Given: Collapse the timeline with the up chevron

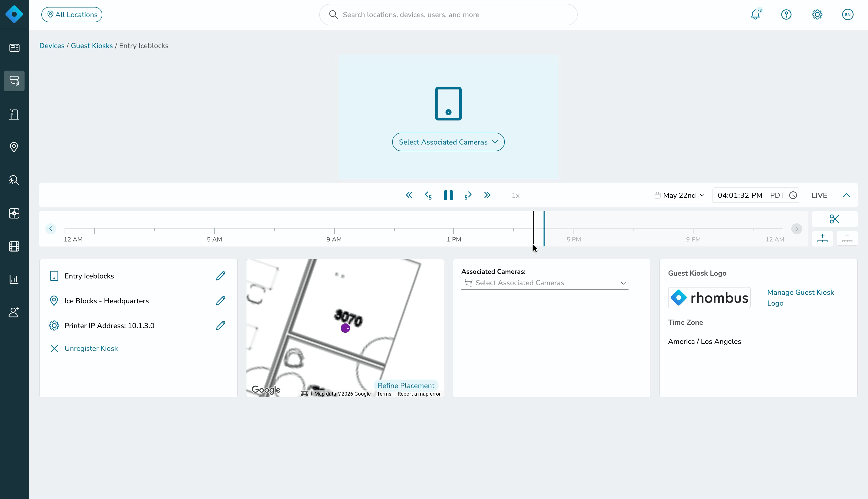Looking at the screenshot, I should tap(846, 195).
